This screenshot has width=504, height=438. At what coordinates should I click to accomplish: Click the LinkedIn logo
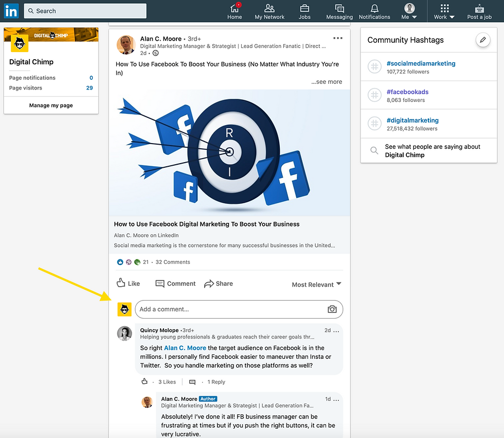click(x=11, y=11)
